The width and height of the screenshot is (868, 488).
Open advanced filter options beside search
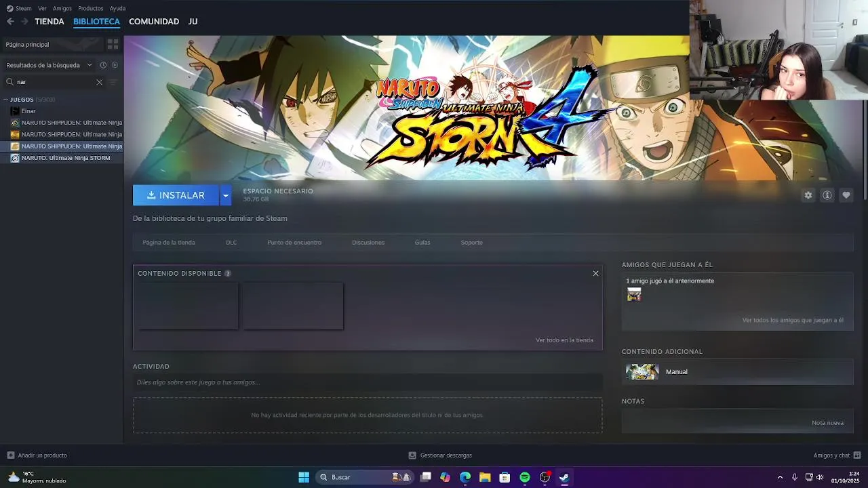[113, 82]
